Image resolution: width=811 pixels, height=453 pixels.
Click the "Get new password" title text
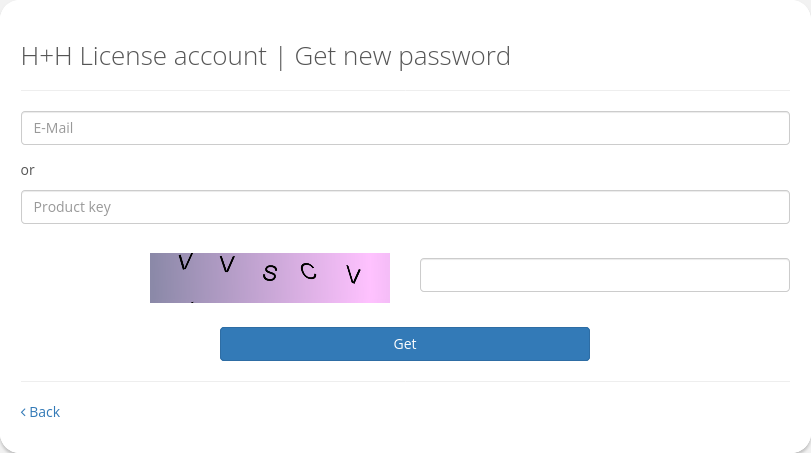[x=402, y=56]
